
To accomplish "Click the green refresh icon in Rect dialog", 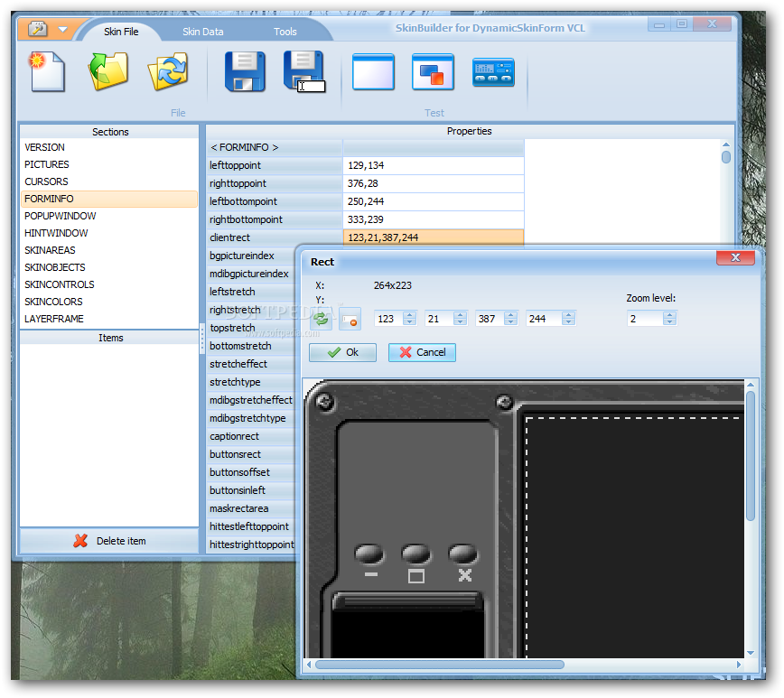I will pyautogui.click(x=321, y=319).
